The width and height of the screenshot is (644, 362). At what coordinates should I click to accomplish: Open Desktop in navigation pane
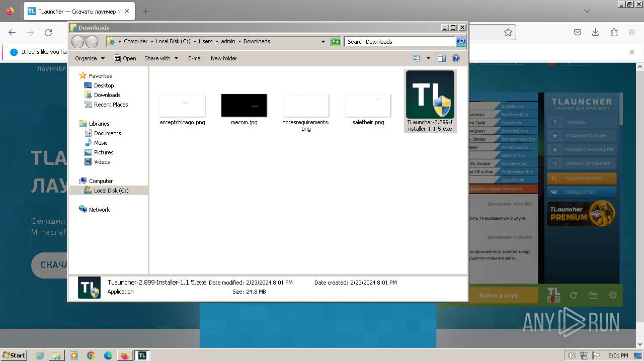click(104, 85)
